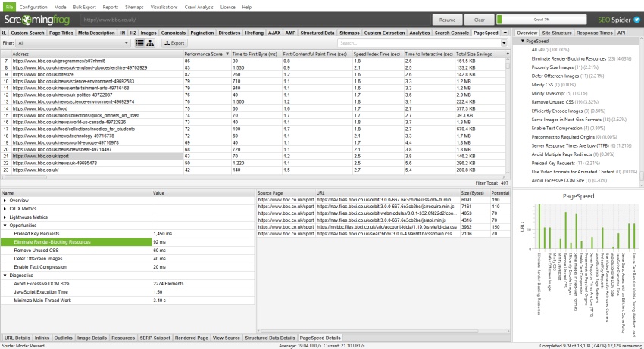This screenshot has height=349, width=644.
Task: Expand the CrUX Metrics row
Action: tap(6, 209)
